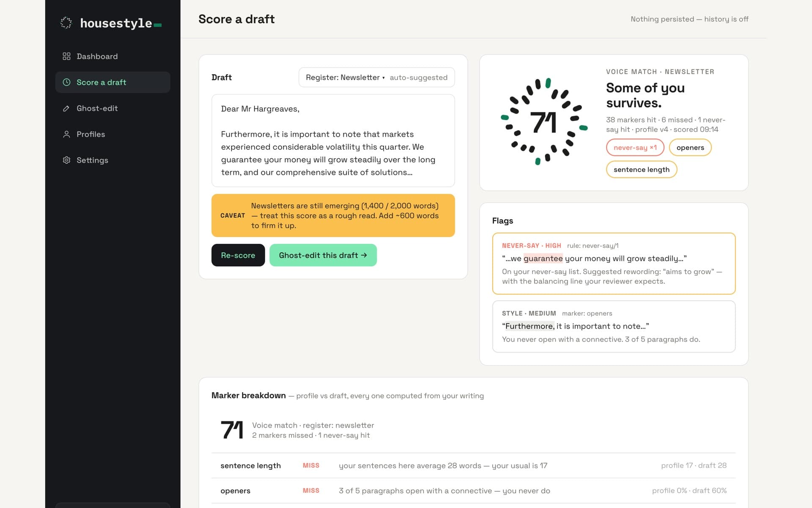Screen dimensions: 812x508
Task: Open the NEVER-SAY HIGH flag card
Action: [x=614, y=263]
